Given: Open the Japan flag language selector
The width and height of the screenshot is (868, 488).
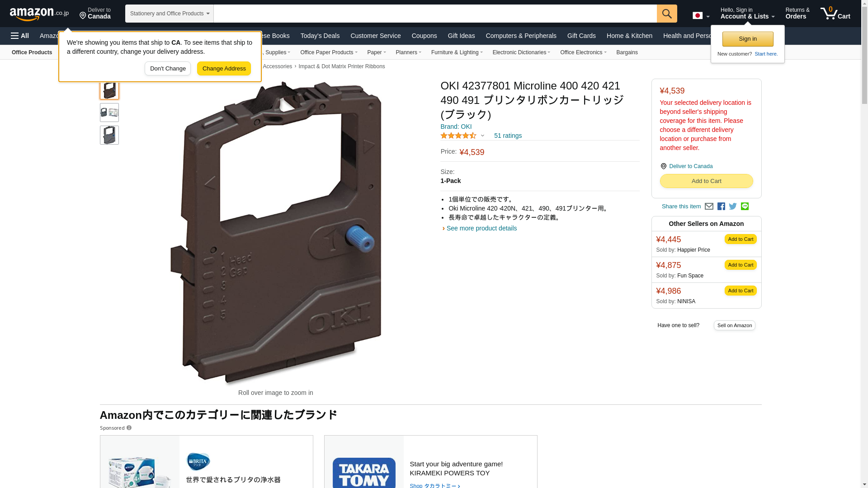Looking at the screenshot, I should click(701, 16).
